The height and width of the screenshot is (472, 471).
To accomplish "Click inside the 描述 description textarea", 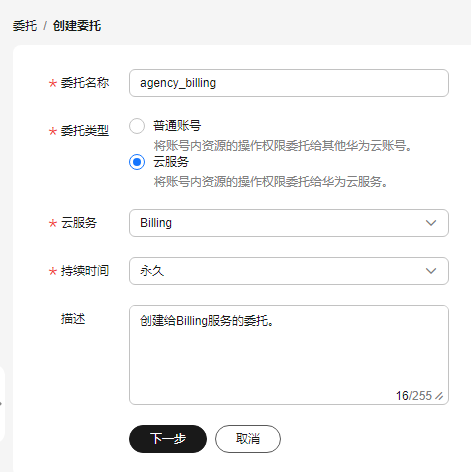I will [289, 355].
